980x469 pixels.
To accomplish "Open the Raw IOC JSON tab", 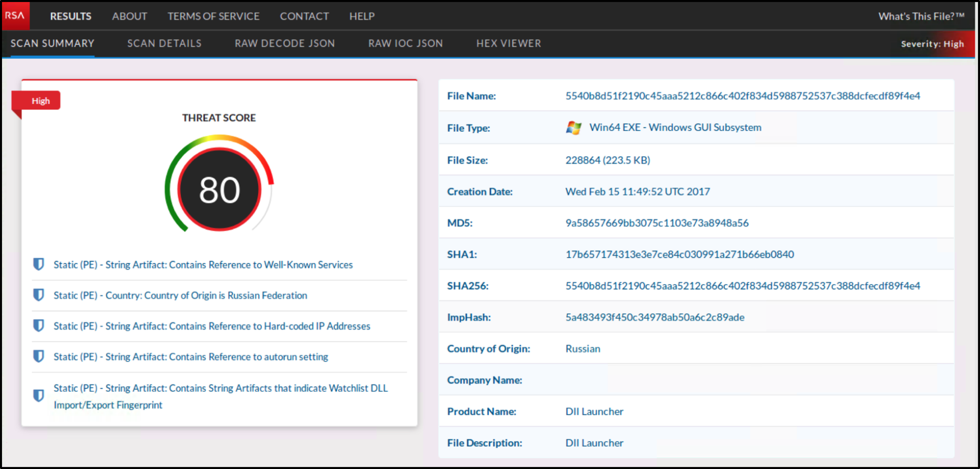I will point(405,43).
